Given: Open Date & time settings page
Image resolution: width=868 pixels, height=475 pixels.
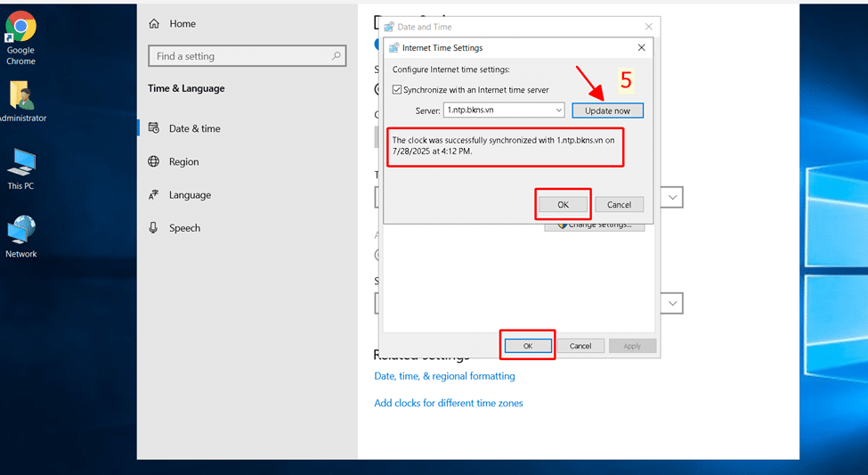Looking at the screenshot, I should point(194,128).
